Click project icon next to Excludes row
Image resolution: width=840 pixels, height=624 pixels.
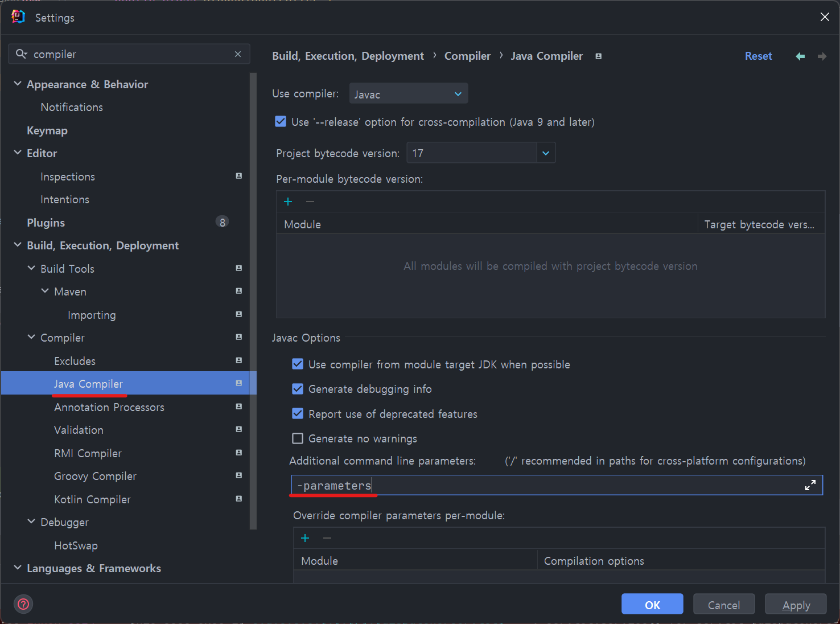239,360
